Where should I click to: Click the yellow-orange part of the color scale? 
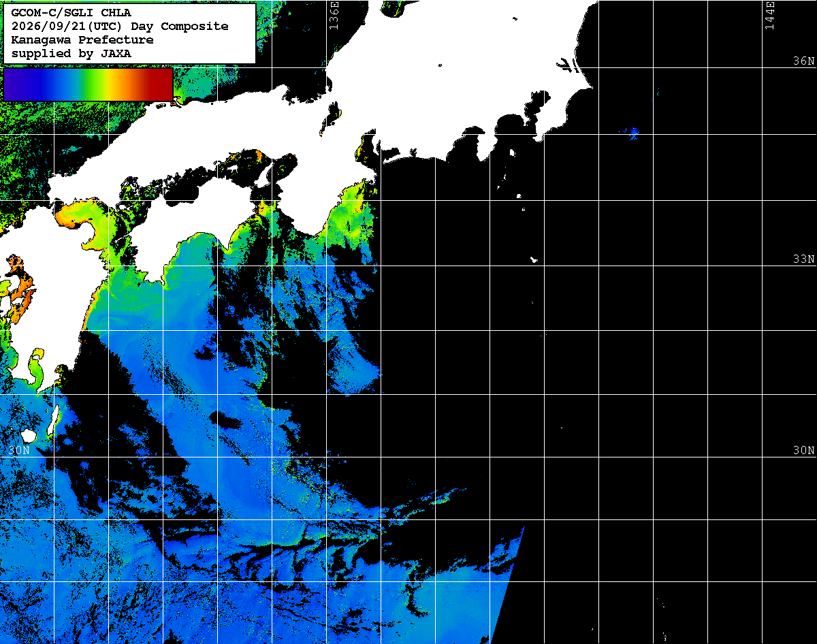[x=119, y=84]
